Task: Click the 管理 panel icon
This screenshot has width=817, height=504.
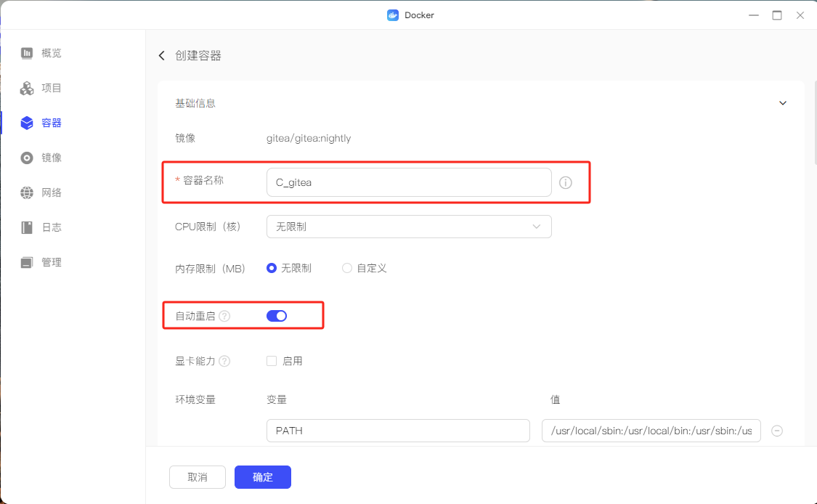Action: click(27, 263)
